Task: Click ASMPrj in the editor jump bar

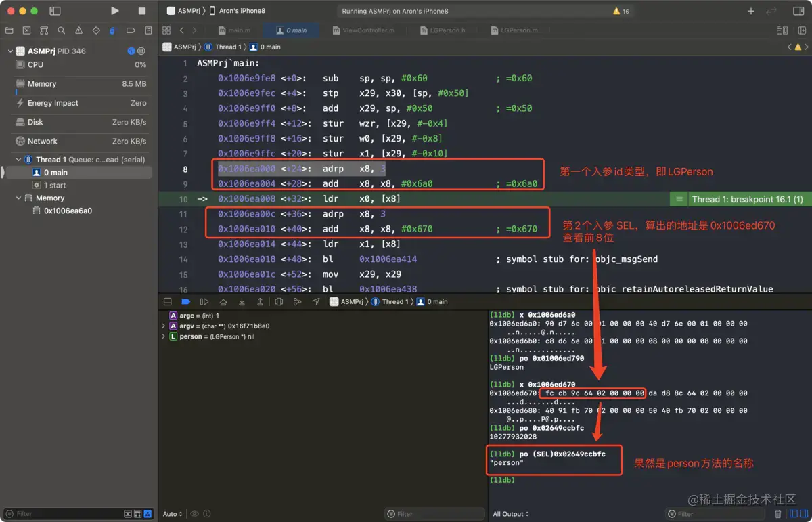Action: pos(179,47)
